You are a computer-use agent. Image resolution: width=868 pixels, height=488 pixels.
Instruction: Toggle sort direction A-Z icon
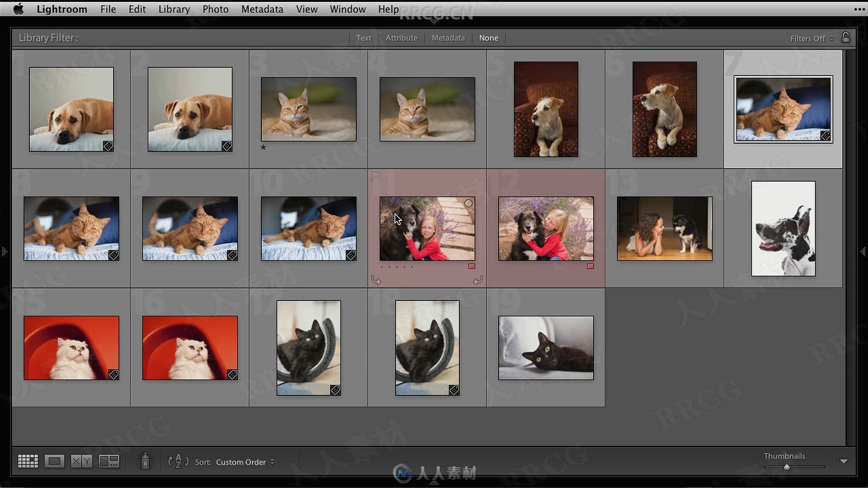(x=179, y=461)
